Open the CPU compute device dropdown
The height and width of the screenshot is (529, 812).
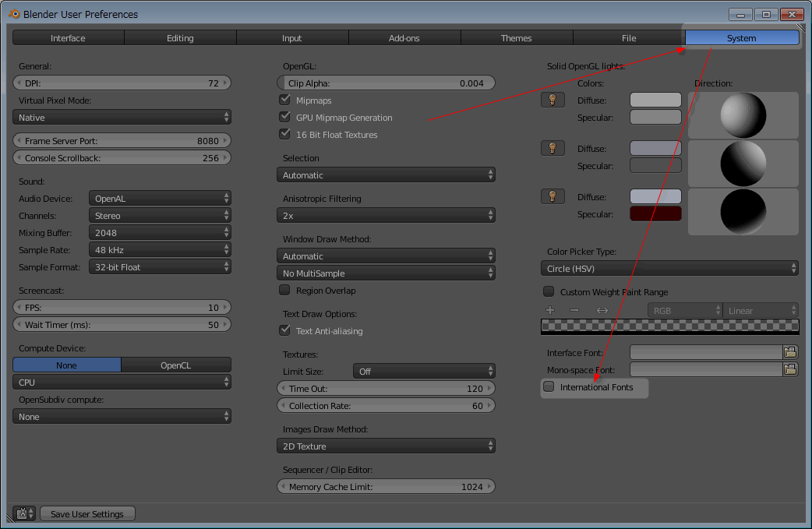click(x=122, y=382)
